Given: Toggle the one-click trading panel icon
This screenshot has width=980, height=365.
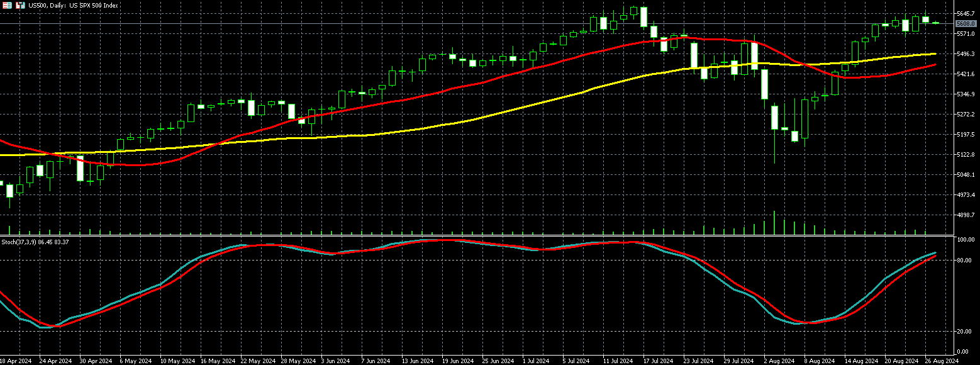Looking at the screenshot, I should coord(8,5).
